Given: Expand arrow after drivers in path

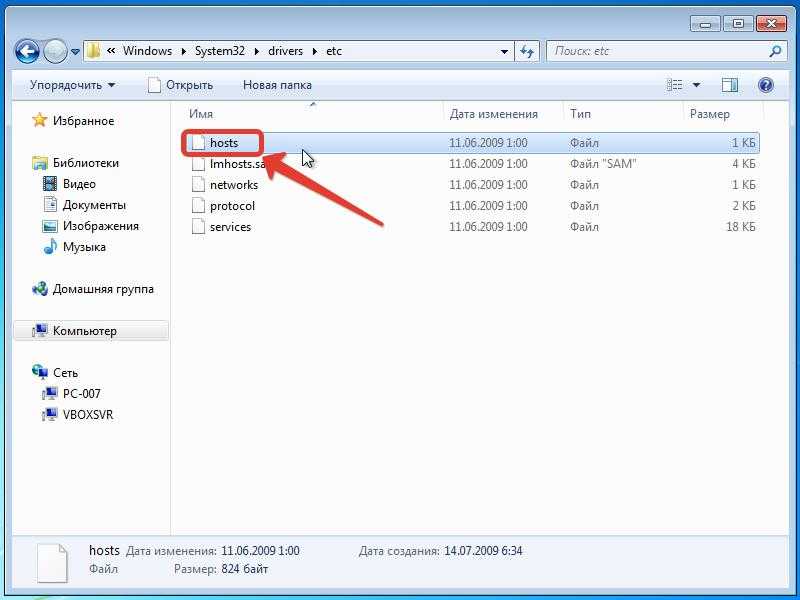Looking at the screenshot, I should tap(315, 52).
